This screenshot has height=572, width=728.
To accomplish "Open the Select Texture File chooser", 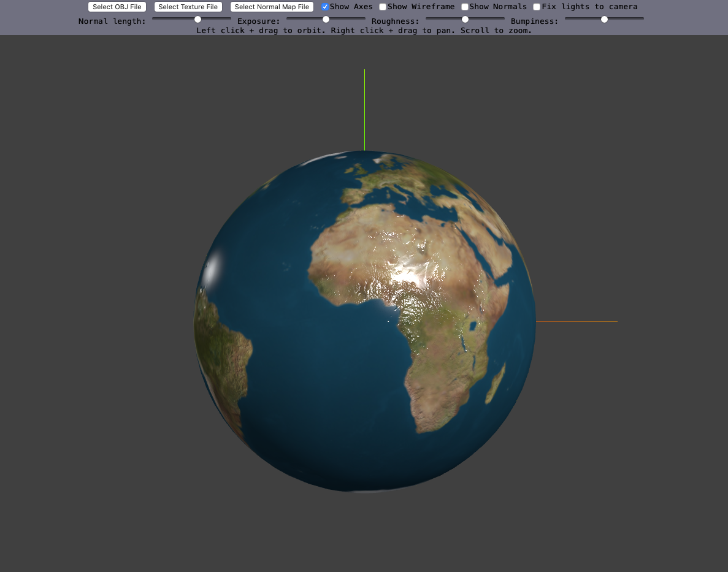I will point(188,7).
